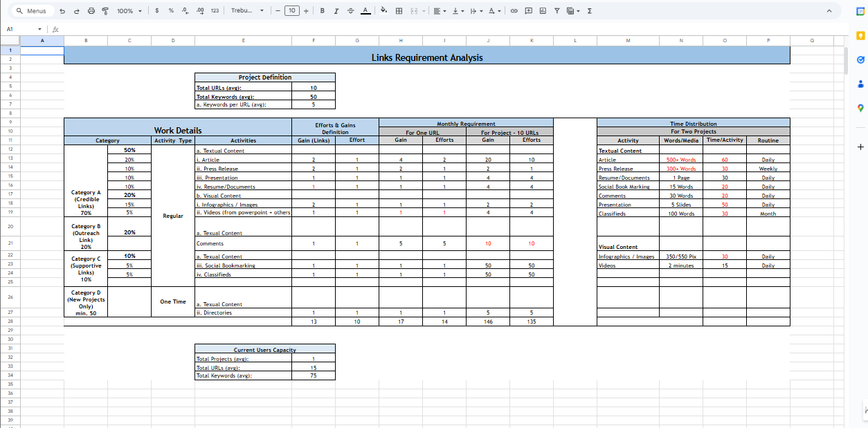Toggle bold formatting
The height and width of the screenshot is (428, 868).
click(323, 11)
